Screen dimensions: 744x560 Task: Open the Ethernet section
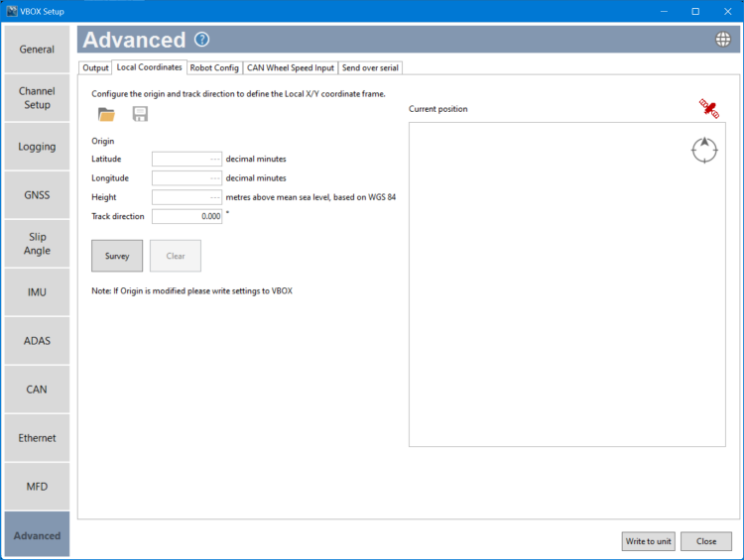pos(37,438)
